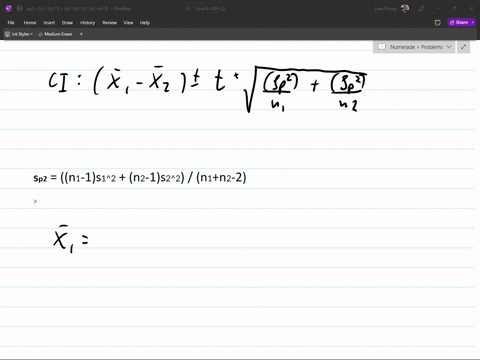
Task: Expand the Ink Styles dropdown arrow
Action: click(x=31, y=34)
